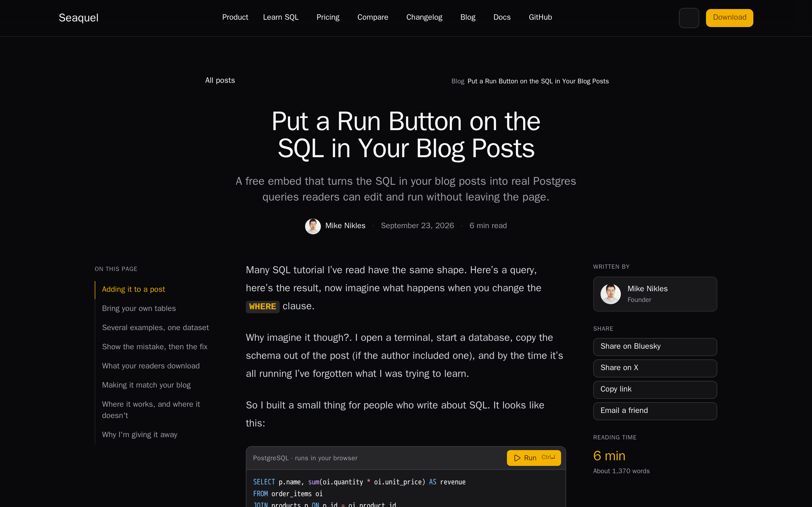The width and height of the screenshot is (812, 507).
Task: Jump to the 'Adding it to a post' section
Action: click(134, 289)
